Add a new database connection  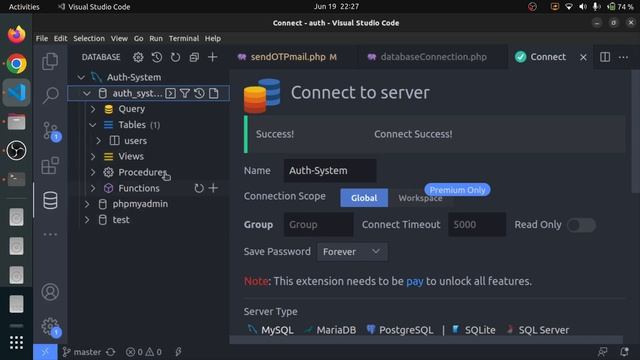213,57
